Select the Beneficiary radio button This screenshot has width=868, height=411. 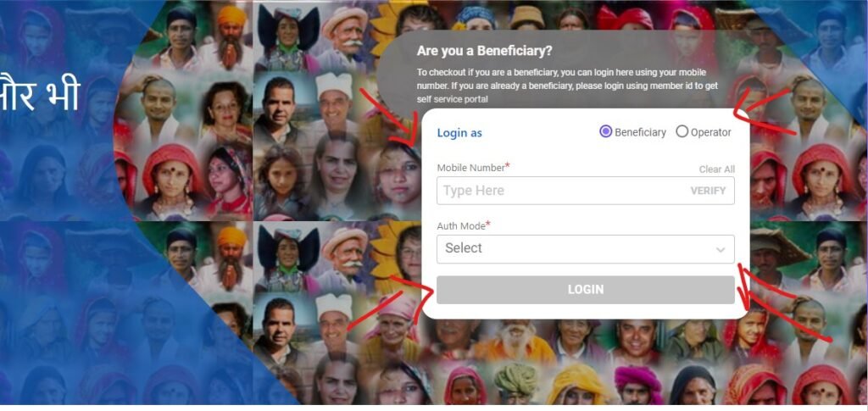pos(605,131)
